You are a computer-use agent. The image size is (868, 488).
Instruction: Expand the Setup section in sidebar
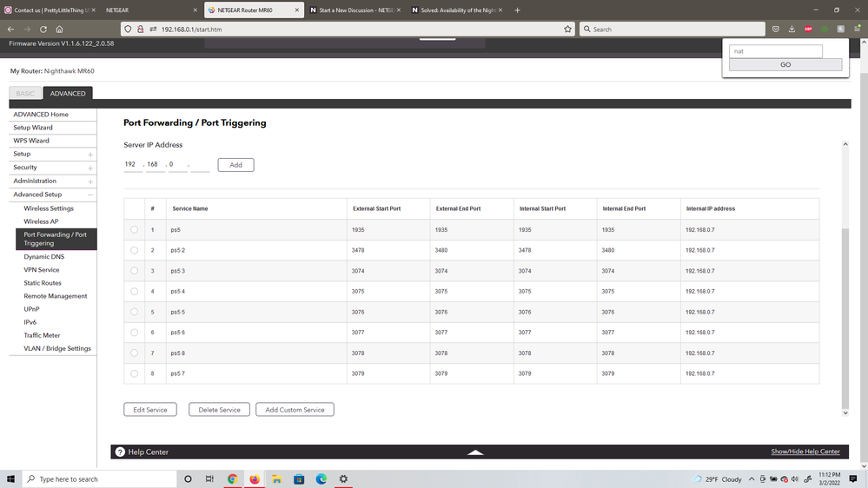[x=90, y=155]
